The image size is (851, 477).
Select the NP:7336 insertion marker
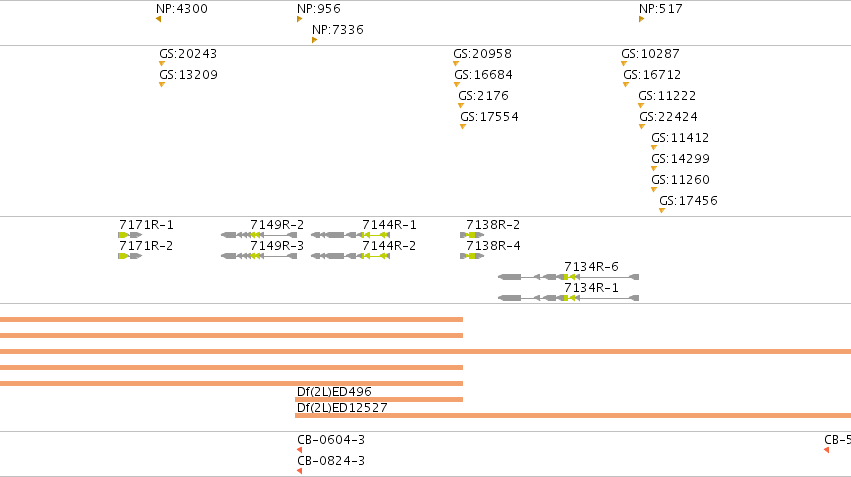(x=315, y=40)
